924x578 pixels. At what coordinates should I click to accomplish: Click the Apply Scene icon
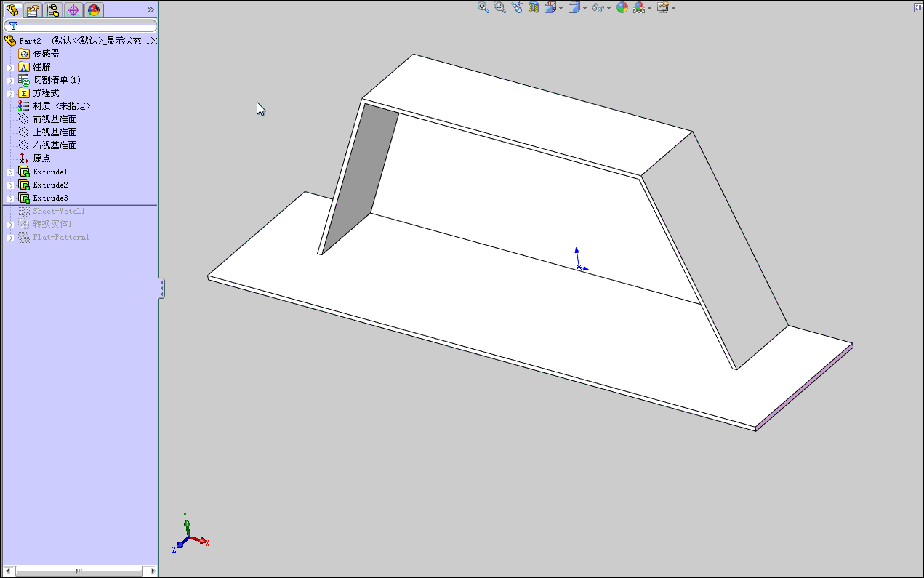639,7
